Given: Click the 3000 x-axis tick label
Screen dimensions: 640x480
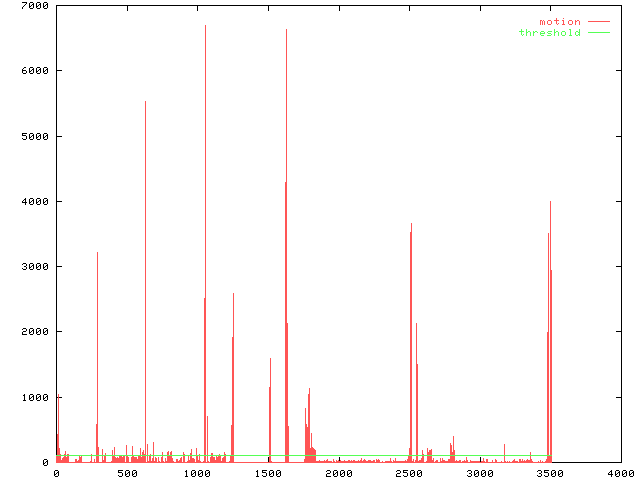Looking at the screenshot, I should (x=479, y=473).
